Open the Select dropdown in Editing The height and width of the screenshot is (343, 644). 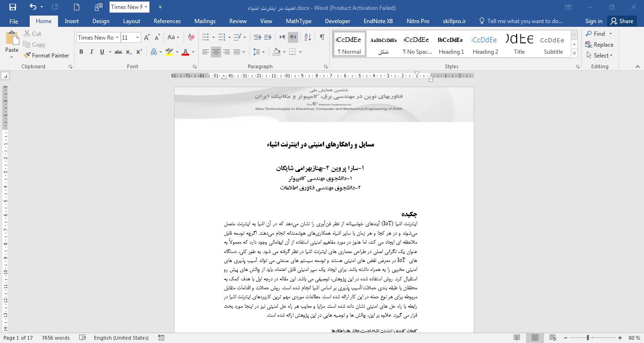(600, 55)
